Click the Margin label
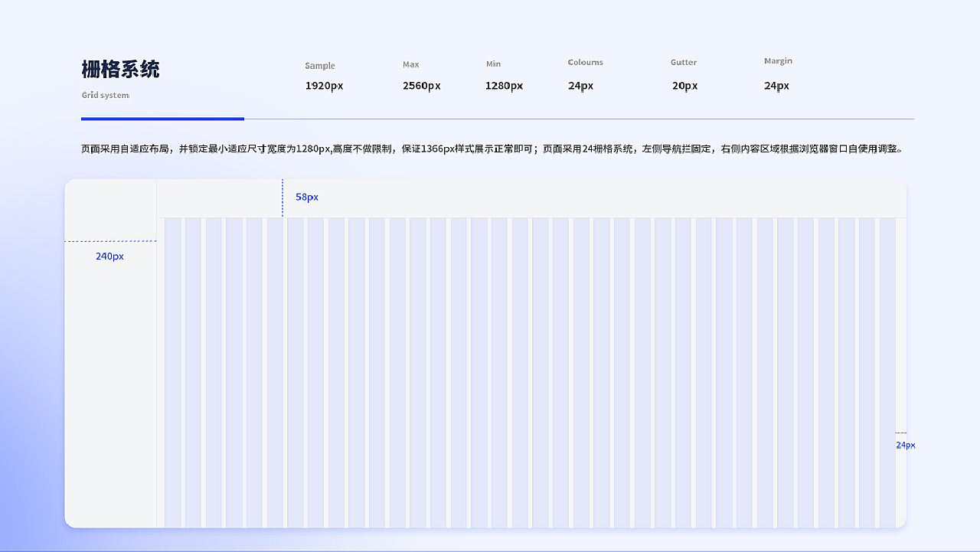This screenshot has height=552, width=980. (x=778, y=60)
